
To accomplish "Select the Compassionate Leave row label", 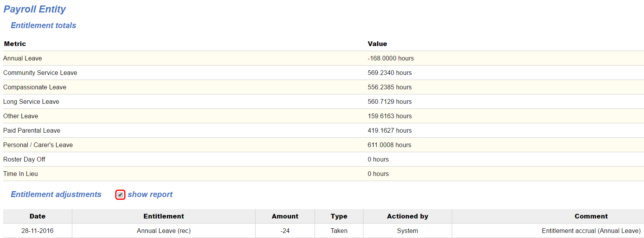I will (x=35, y=87).
